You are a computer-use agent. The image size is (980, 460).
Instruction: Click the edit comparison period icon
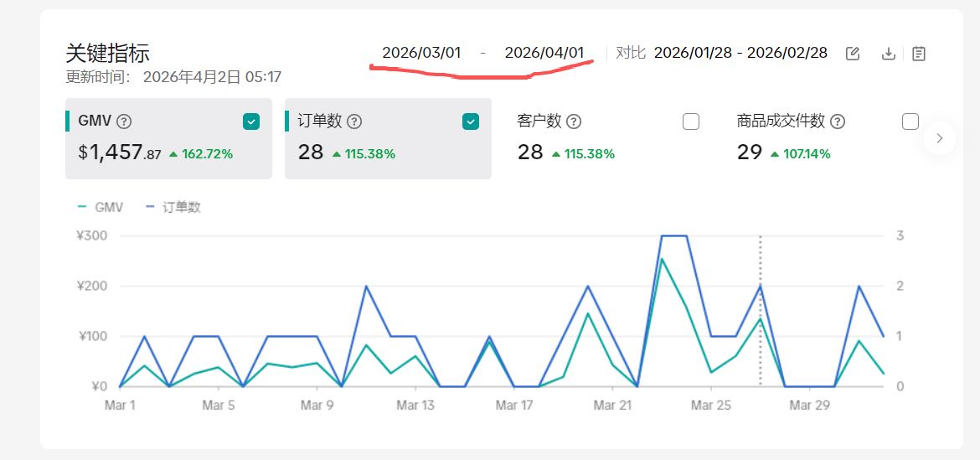(853, 54)
